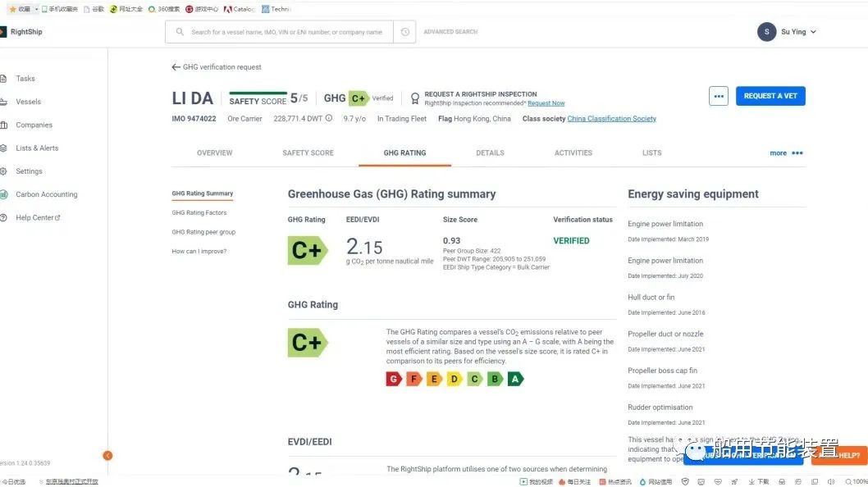Screen dimensions: 868x487
Task: Jump to GHG Rating peer group section
Action: (203, 233)
